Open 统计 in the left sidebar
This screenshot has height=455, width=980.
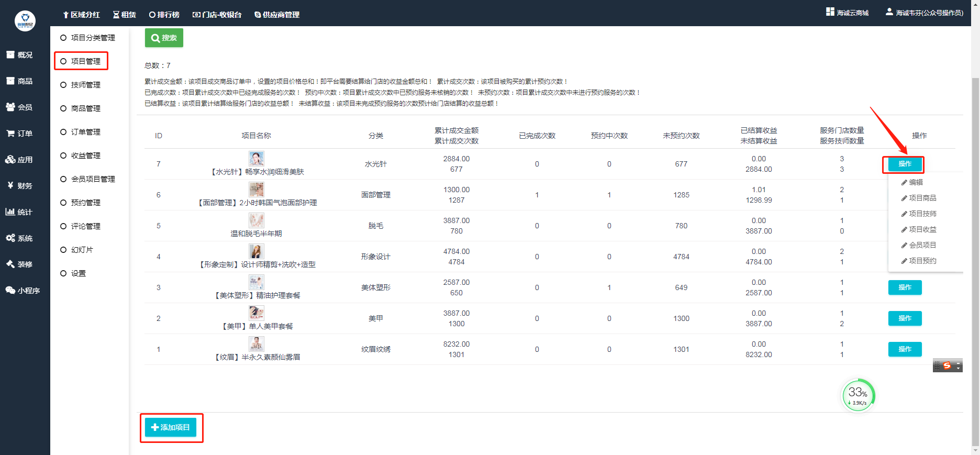coord(19,212)
